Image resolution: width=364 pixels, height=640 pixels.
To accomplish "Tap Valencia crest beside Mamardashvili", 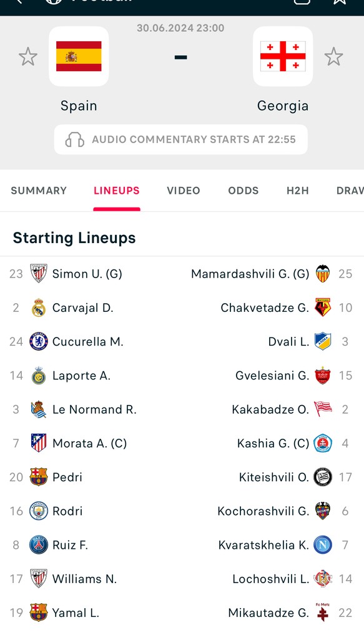I will 323,274.
